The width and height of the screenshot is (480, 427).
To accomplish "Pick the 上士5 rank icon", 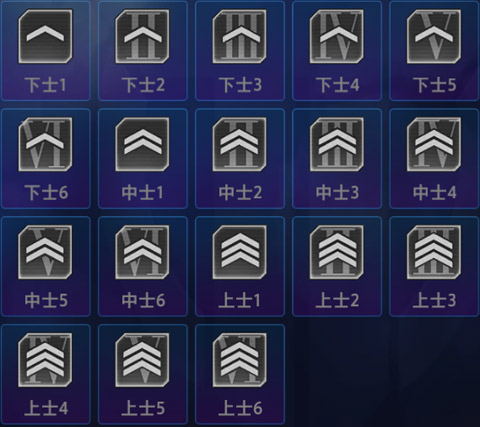I will 142,360.
